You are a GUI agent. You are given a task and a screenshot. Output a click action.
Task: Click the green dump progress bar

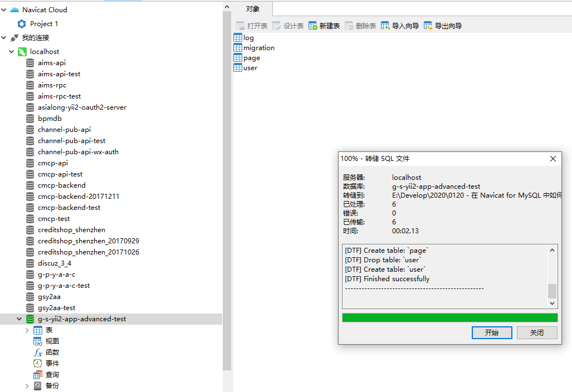click(x=450, y=317)
